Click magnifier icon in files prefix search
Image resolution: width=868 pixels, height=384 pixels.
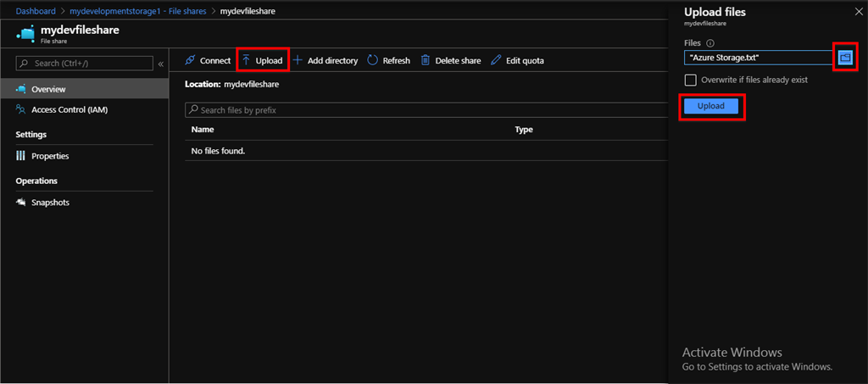click(x=193, y=110)
